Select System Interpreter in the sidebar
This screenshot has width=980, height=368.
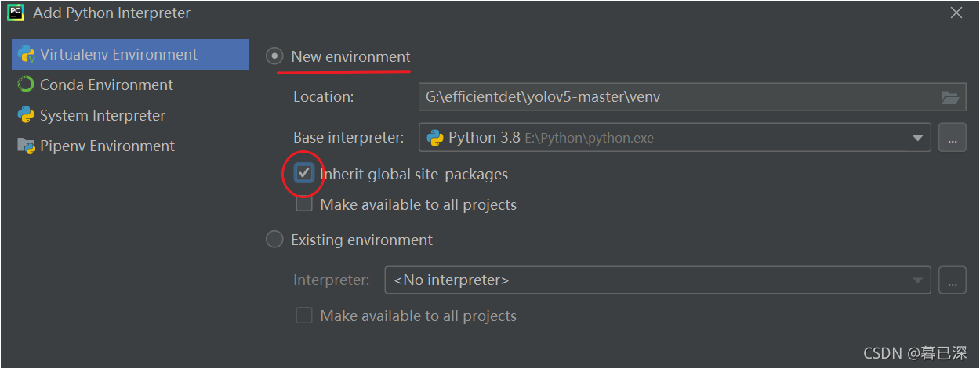coord(130,115)
